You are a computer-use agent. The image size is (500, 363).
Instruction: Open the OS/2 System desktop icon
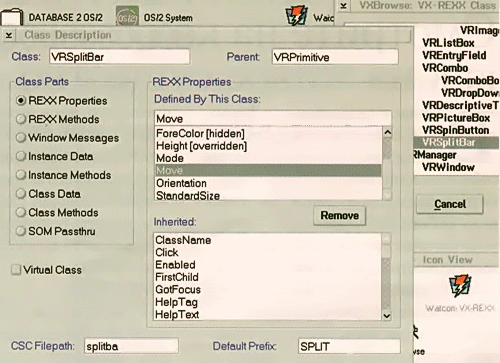tap(127, 16)
